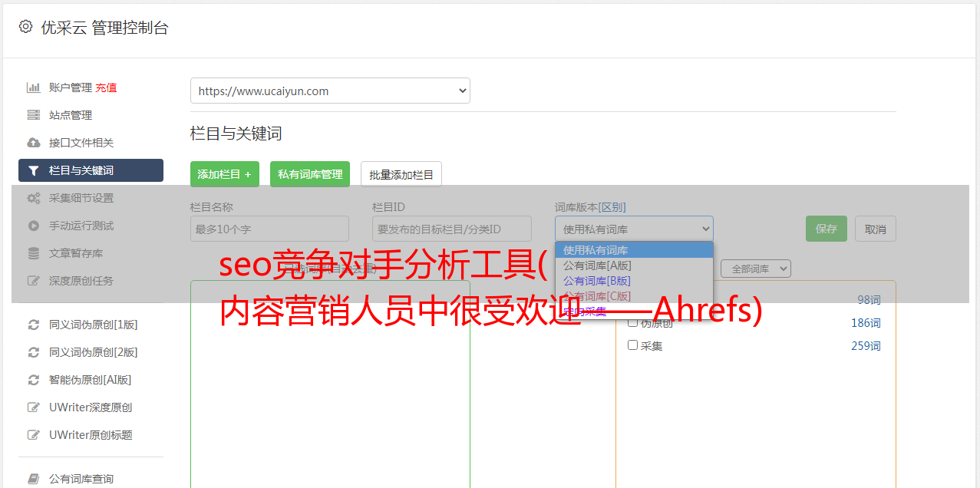The width and height of the screenshot is (980, 488).
Task: Click the refresh icon for 同义词伪原创[1版]
Action: coord(33,325)
